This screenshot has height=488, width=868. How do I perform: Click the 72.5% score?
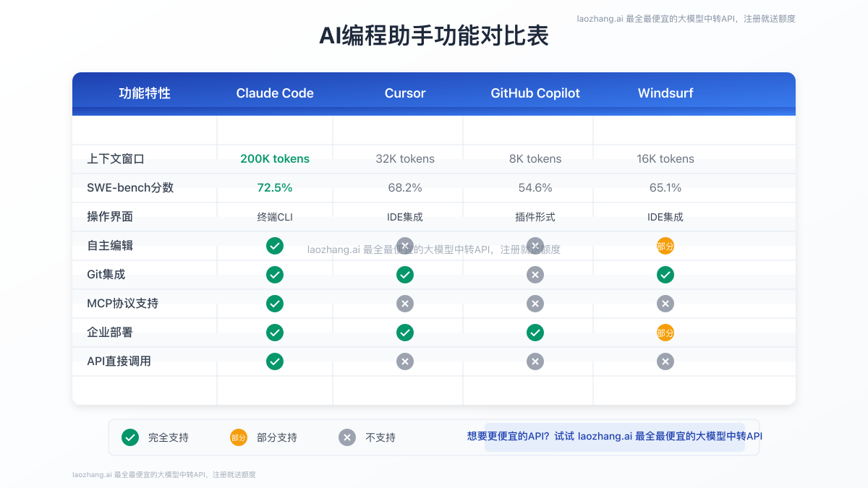pos(275,188)
